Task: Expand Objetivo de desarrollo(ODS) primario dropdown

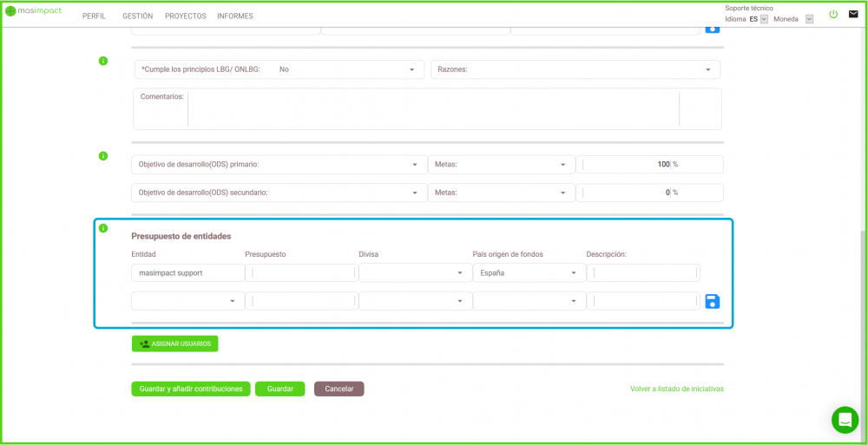Action: tap(277, 165)
